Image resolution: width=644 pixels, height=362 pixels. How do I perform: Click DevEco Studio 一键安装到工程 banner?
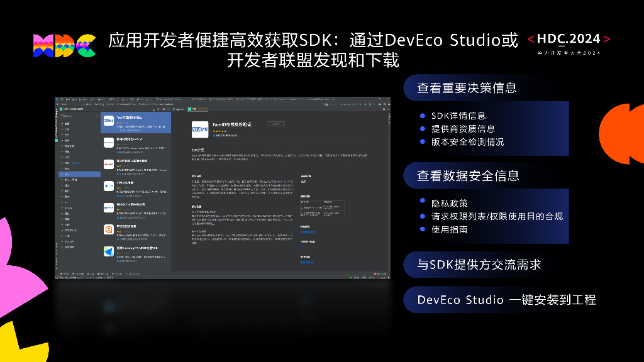point(506,300)
